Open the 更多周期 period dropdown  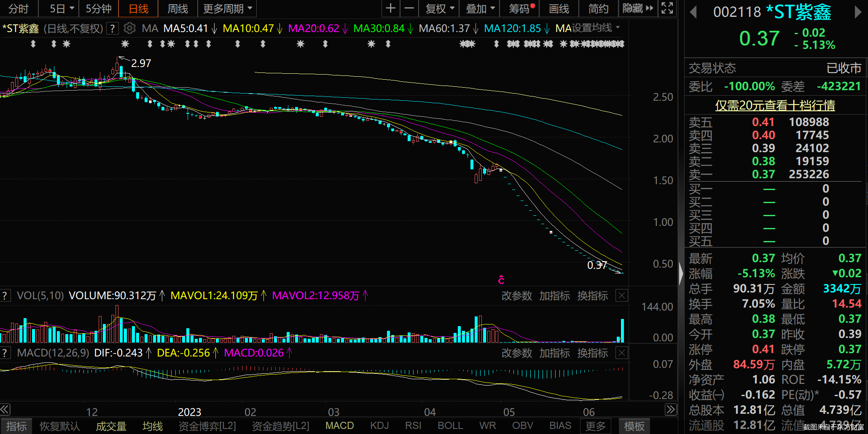(x=227, y=8)
